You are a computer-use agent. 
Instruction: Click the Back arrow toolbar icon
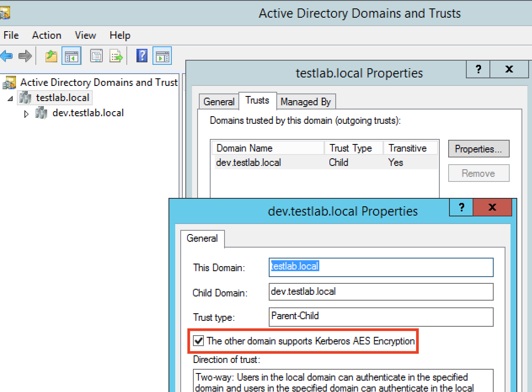point(6,56)
